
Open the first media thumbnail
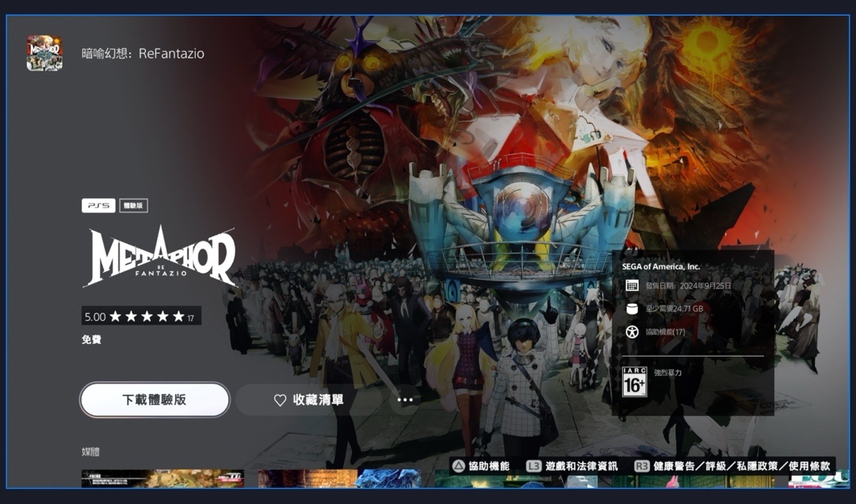point(162,479)
